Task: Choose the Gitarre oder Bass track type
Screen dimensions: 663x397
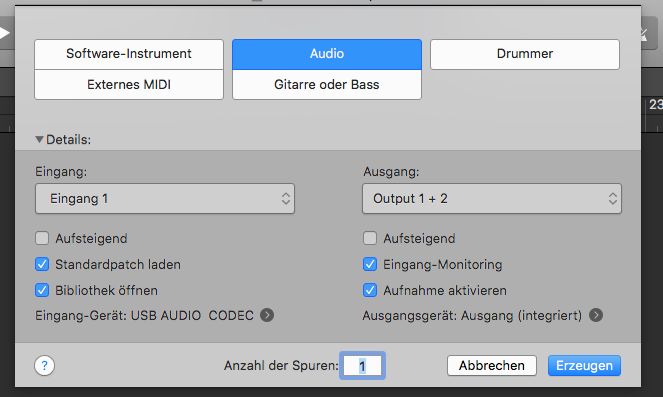Action: (x=327, y=85)
